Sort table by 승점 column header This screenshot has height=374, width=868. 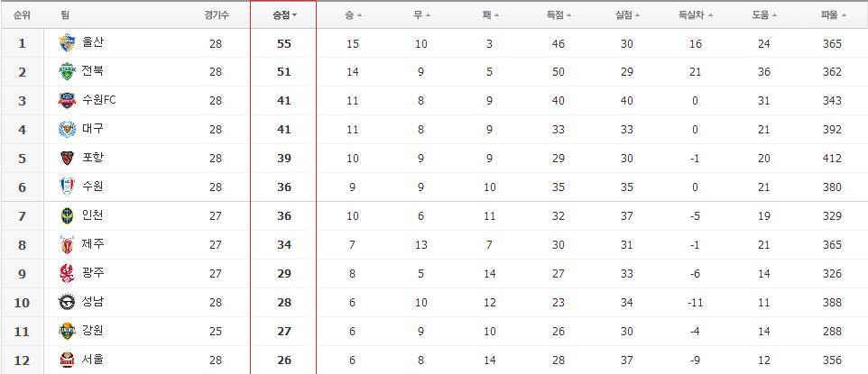(x=284, y=15)
